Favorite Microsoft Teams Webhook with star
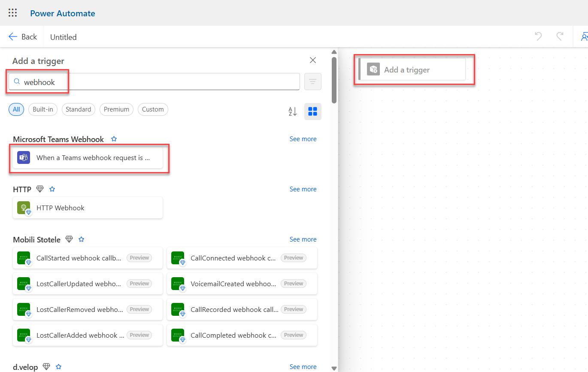The width and height of the screenshot is (588, 372). (114, 139)
